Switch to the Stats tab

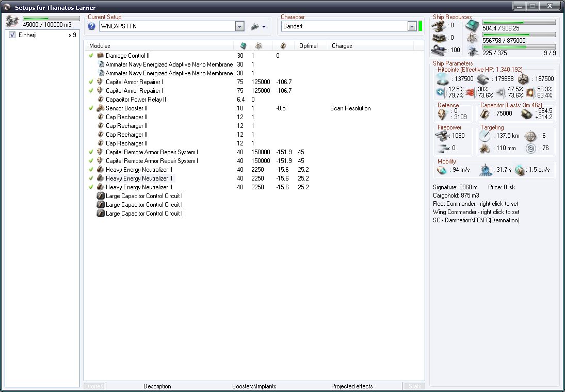coord(415,386)
